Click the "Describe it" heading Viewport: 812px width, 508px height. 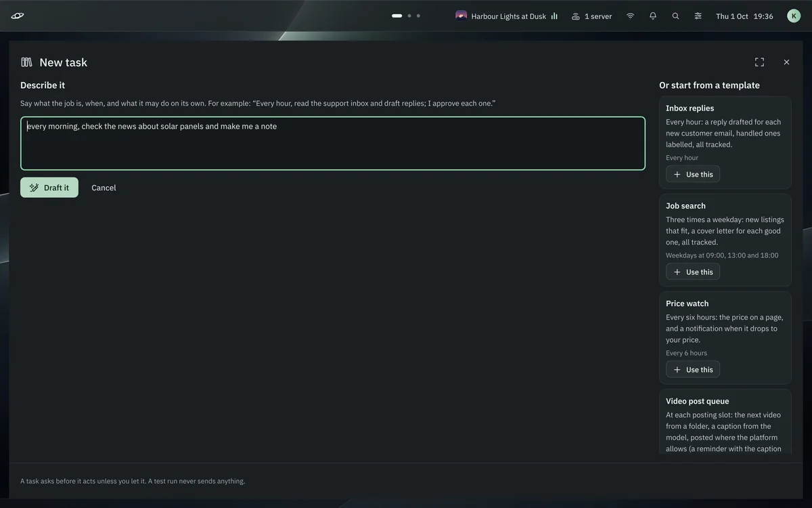coord(43,85)
